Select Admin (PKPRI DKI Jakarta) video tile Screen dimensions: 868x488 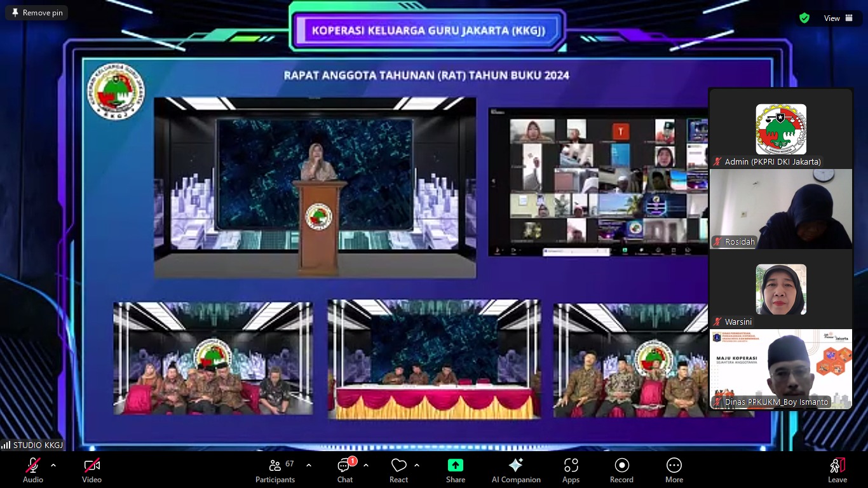[781, 128]
